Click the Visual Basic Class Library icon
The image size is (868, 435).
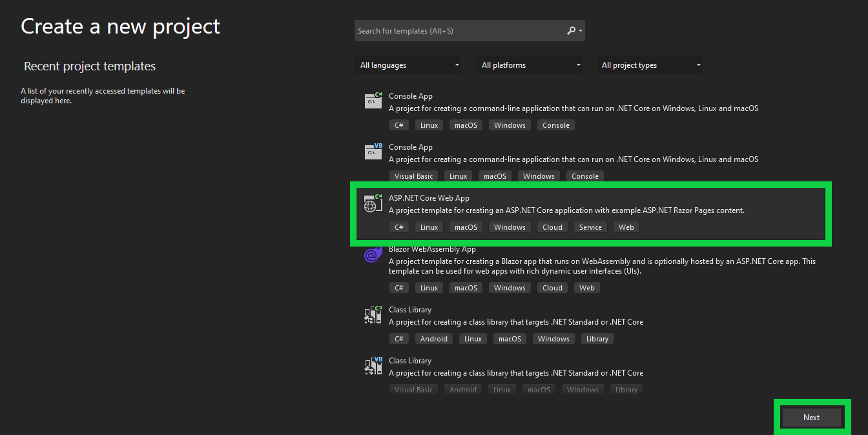coord(373,365)
